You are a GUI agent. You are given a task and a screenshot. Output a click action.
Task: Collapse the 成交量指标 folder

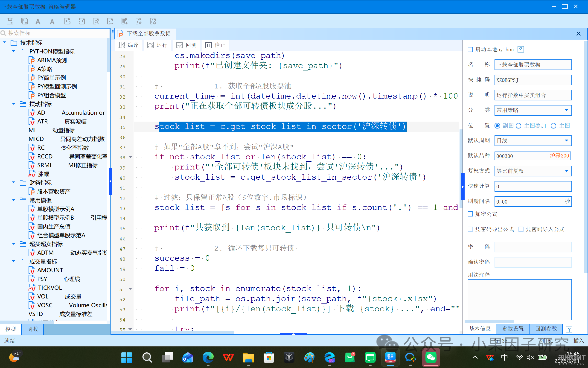coord(14,261)
